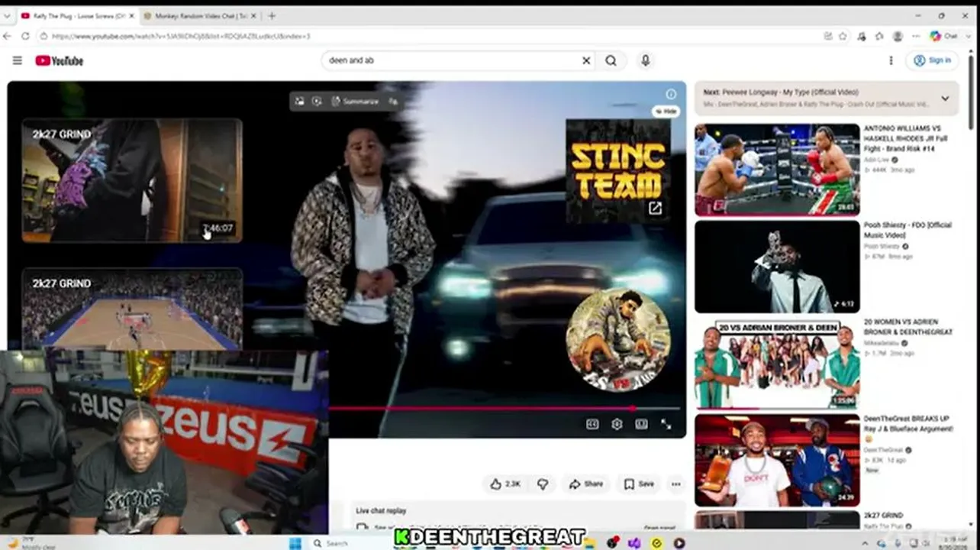Open more actions ellipsis under video
The image size is (980, 550).
point(675,484)
